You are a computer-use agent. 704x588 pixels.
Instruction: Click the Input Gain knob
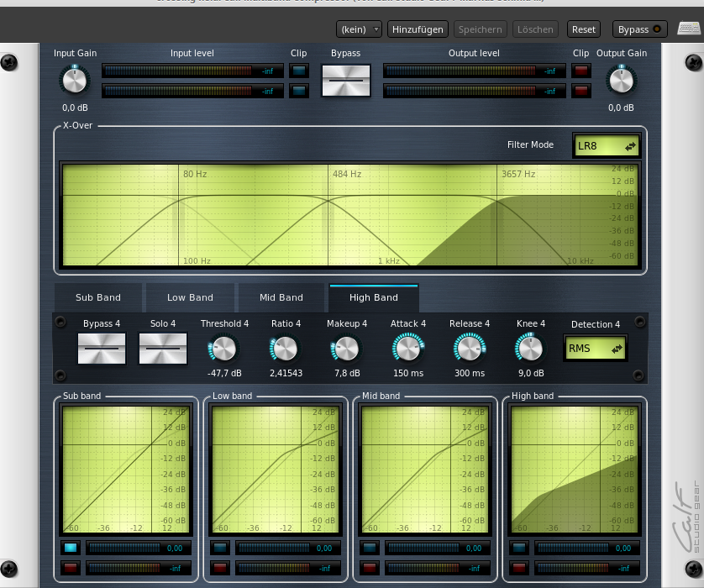click(x=75, y=81)
